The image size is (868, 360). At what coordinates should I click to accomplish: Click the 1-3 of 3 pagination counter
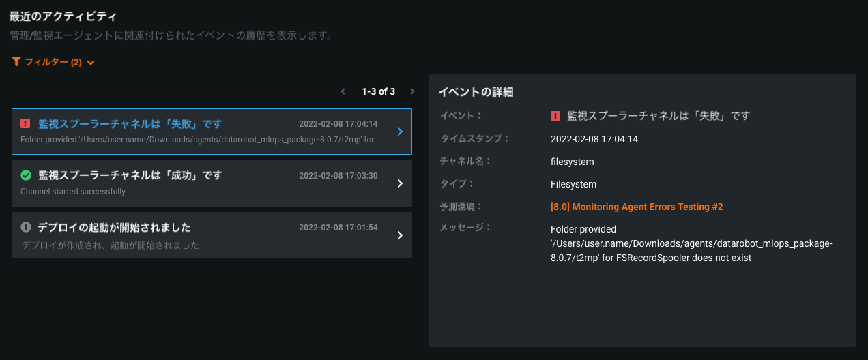coord(378,91)
